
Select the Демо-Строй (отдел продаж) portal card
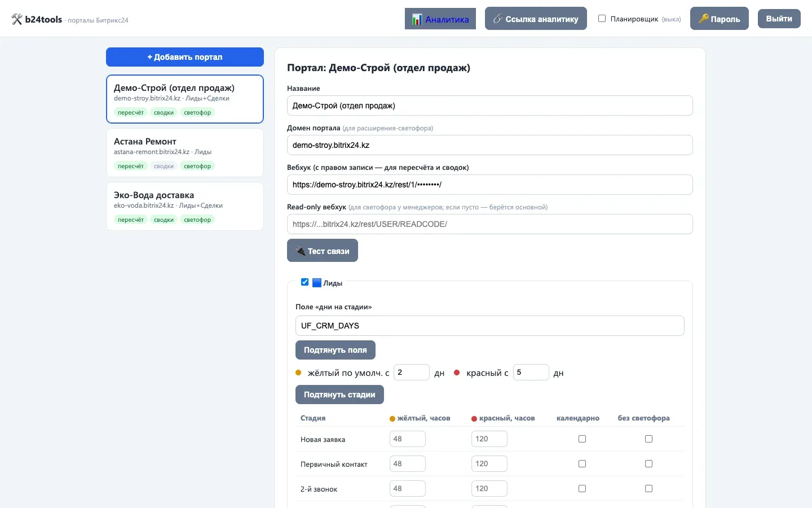tap(185, 99)
